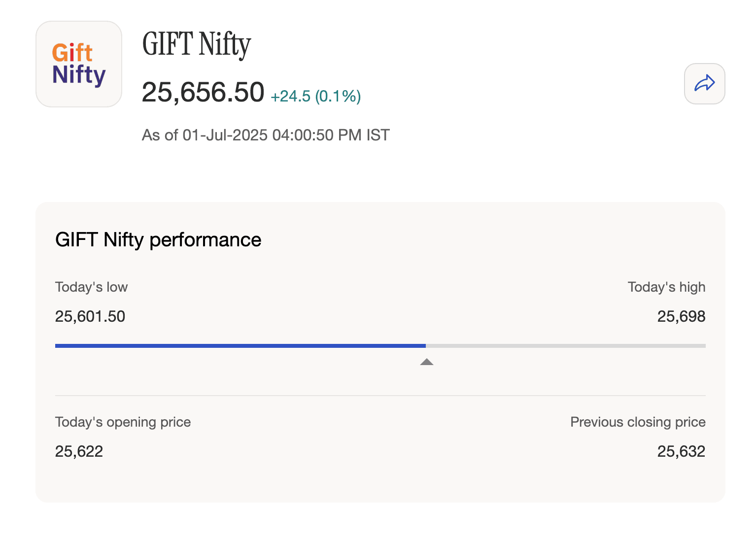This screenshot has width=756, height=538.
Task: Click the share arrow icon
Action: pos(704,83)
